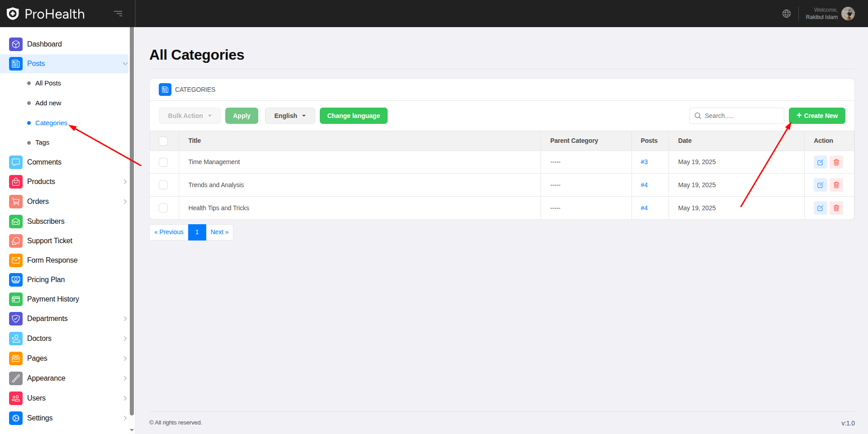The width and height of the screenshot is (868, 434).
Task: Click the Subscribers envelope icon
Action: click(16, 222)
